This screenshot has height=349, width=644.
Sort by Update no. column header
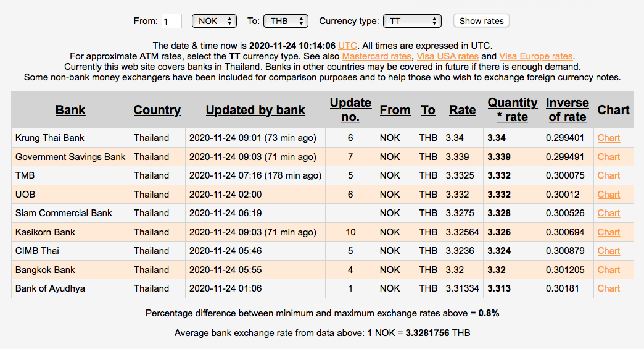click(350, 109)
